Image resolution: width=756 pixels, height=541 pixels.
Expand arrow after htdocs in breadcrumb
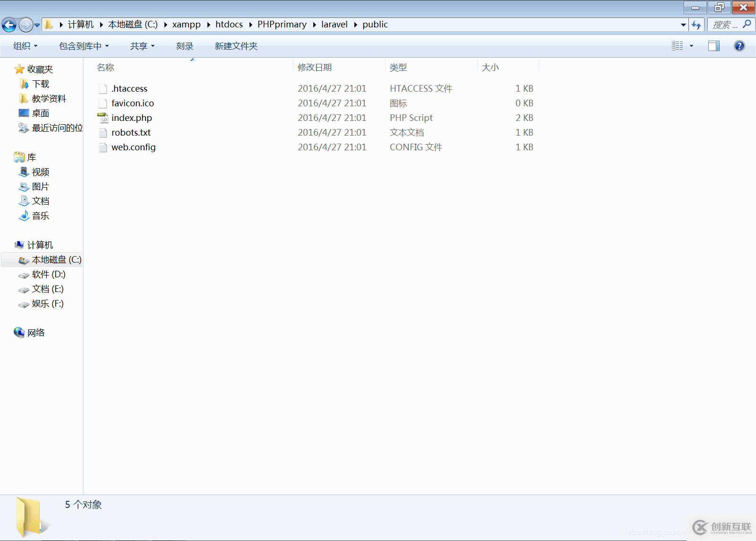pyautogui.click(x=250, y=25)
